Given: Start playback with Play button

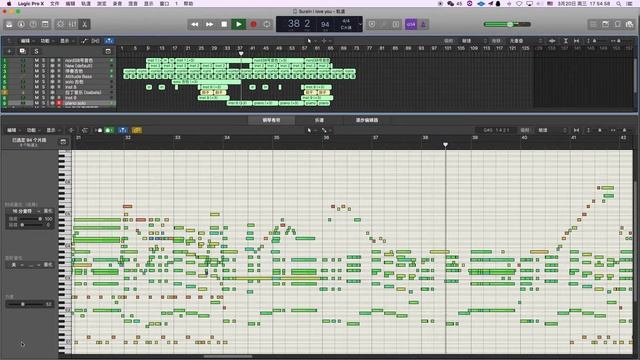Looking at the screenshot, I should (239, 24).
